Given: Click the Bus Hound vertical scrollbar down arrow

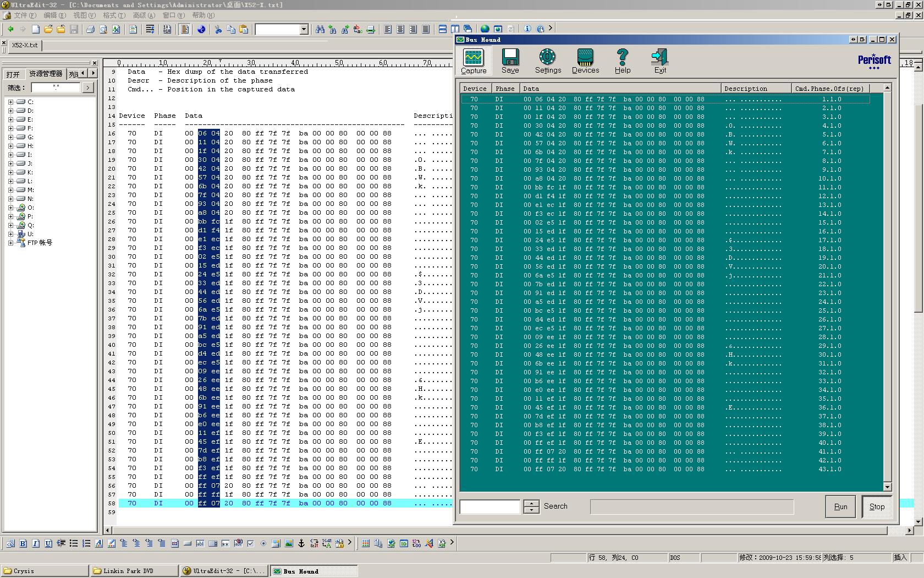Looking at the screenshot, I should tap(887, 487).
